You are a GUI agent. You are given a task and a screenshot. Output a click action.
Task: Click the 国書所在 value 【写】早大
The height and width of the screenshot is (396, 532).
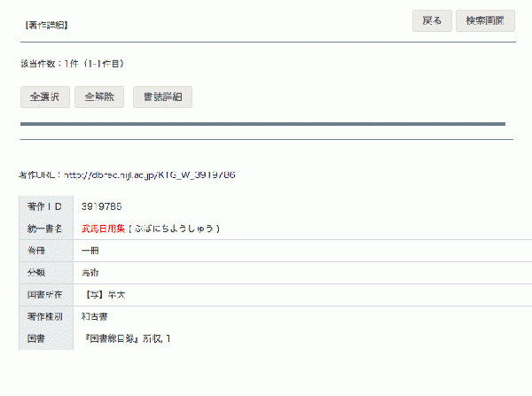coord(105,295)
